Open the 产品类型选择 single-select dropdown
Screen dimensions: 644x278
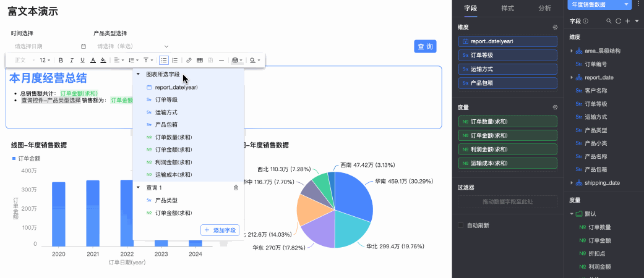132,46
